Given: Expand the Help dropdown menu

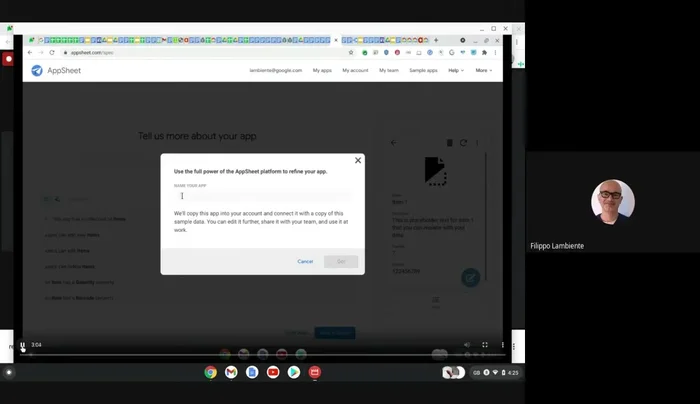Looking at the screenshot, I should (x=456, y=71).
